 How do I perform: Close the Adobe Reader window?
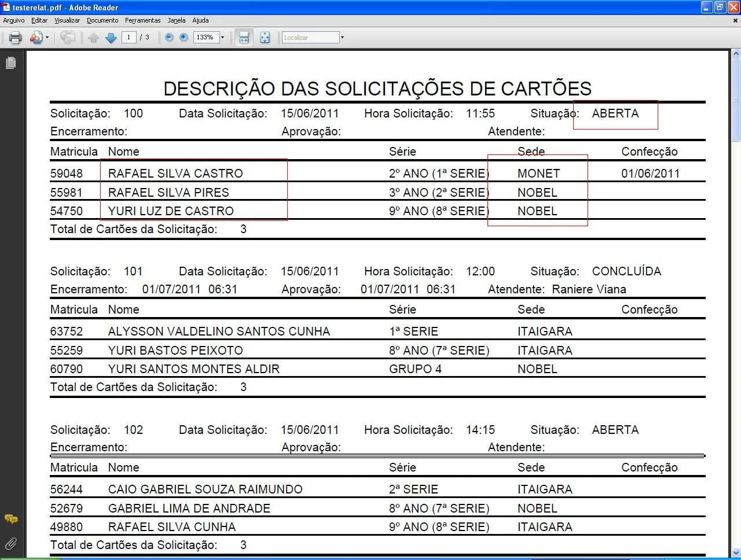click(x=733, y=8)
